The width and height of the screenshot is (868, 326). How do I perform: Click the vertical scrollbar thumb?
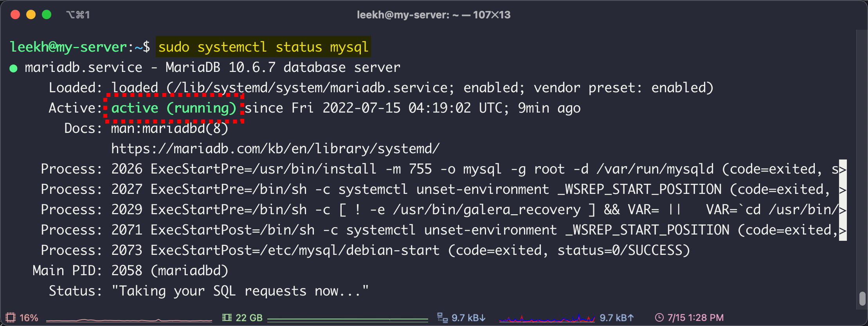click(862, 299)
